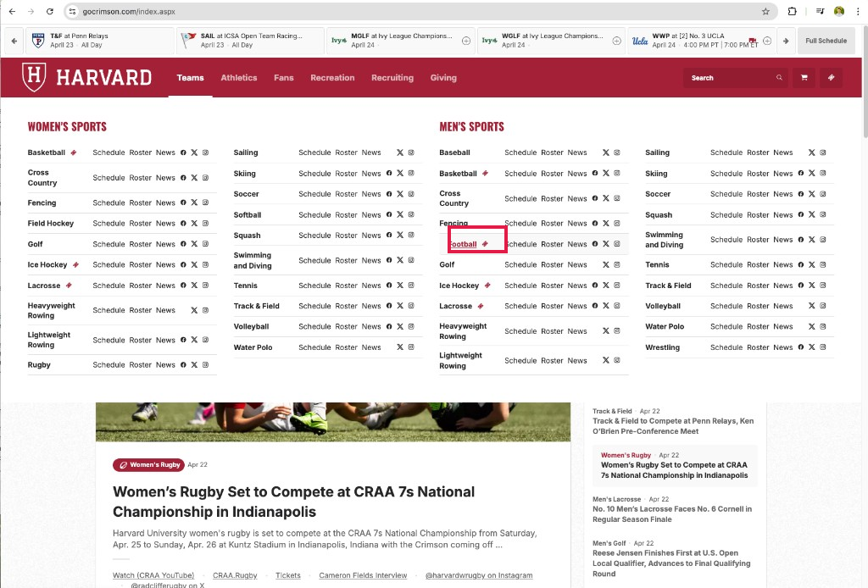Open the Recruiting menu item
Screen dimensions: 868x588
pos(392,77)
